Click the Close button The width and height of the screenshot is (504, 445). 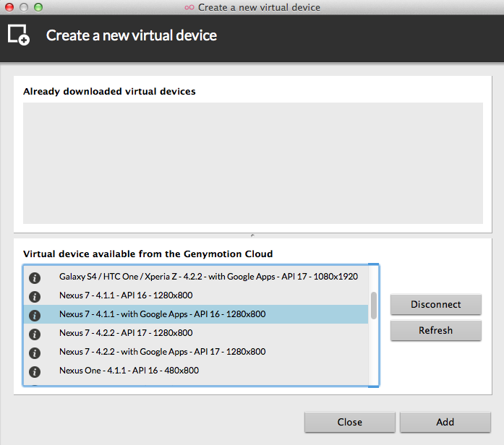(x=350, y=422)
